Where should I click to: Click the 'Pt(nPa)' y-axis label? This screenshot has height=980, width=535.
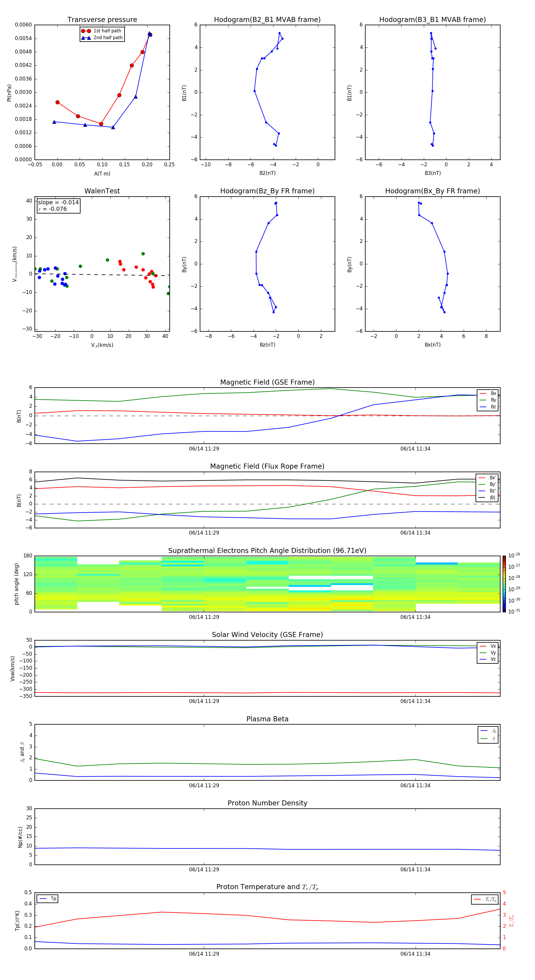point(9,93)
